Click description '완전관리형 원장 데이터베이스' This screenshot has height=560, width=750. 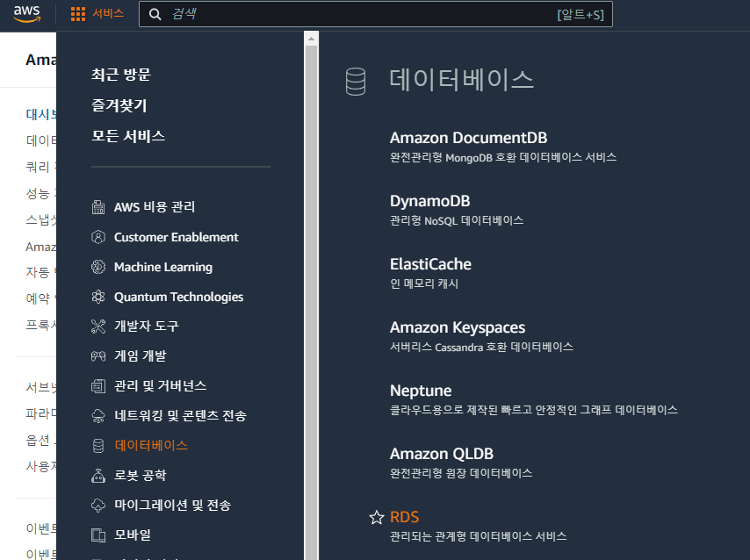pyautogui.click(x=461, y=473)
